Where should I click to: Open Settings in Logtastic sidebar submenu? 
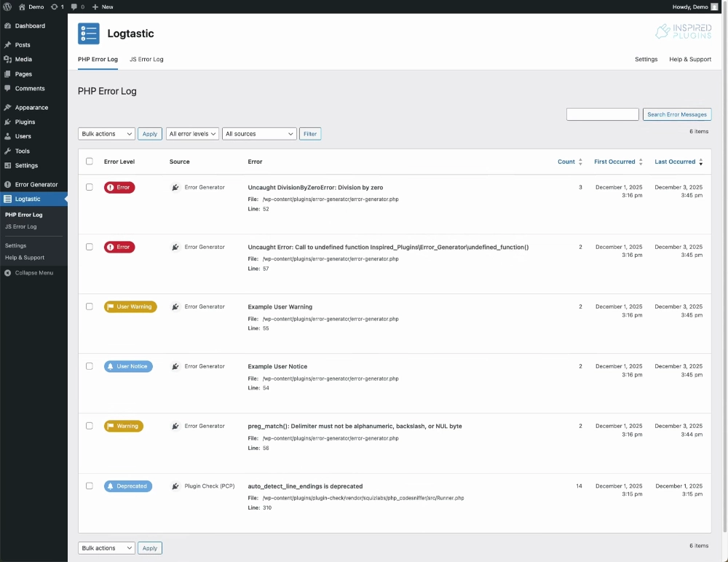15,245
